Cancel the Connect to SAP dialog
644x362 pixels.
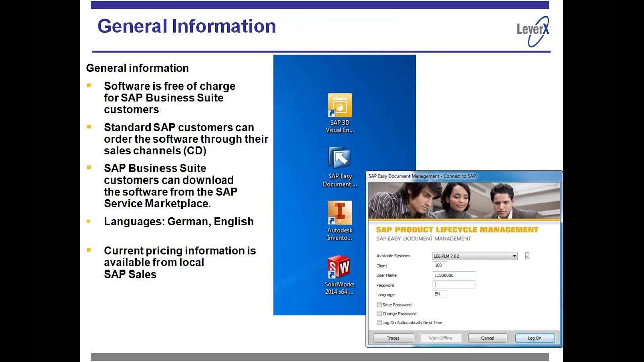coord(488,338)
